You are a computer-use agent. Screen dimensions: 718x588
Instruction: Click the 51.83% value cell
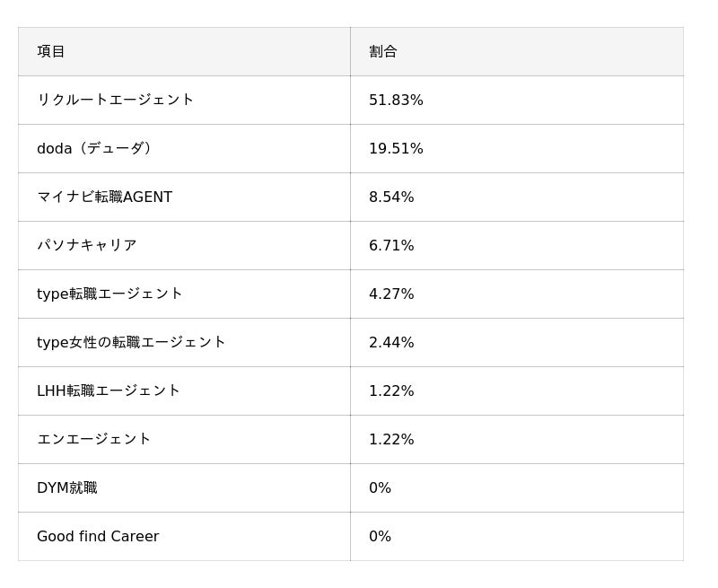pyautogui.click(x=396, y=100)
